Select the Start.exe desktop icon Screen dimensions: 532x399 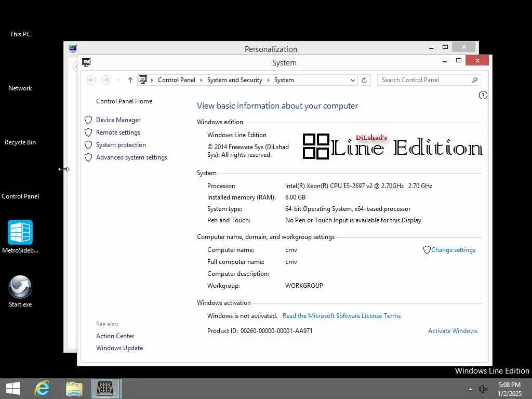[20, 291]
